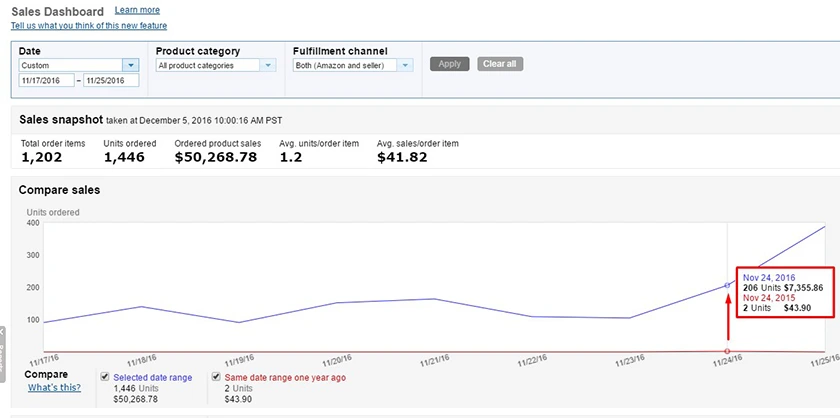Click the Units ordered value 1,446
The height and width of the screenshot is (418, 840).
pyautogui.click(x=124, y=157)
